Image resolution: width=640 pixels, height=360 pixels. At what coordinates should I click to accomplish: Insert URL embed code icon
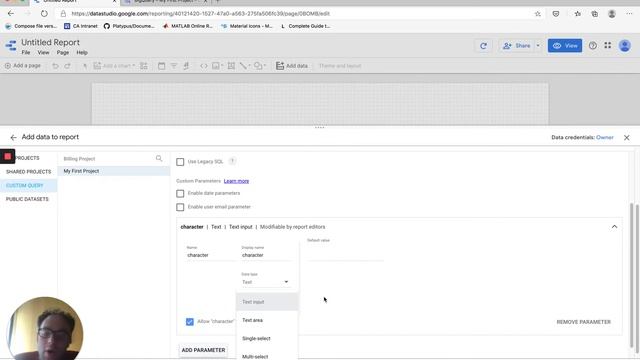click(204, 66)
